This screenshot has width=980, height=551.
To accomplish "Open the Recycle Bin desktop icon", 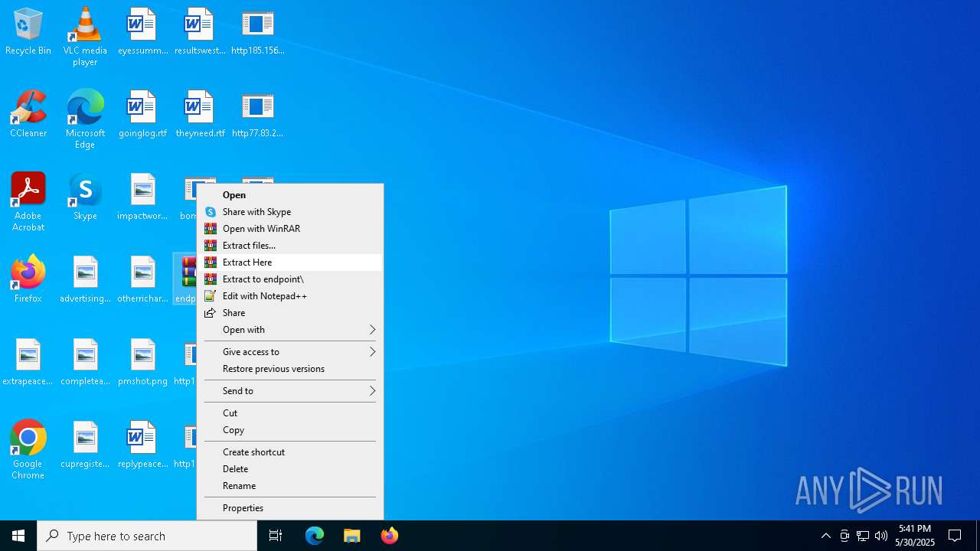I will point(28,32).
